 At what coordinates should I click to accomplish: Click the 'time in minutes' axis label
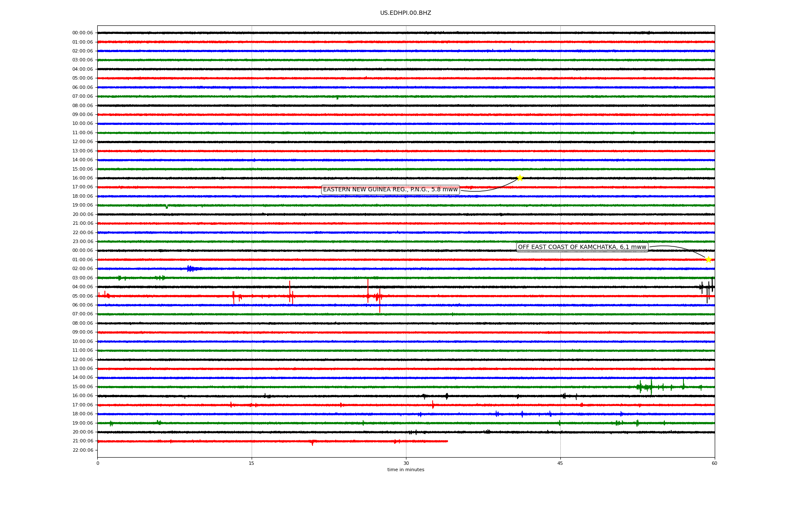(406, 469)
